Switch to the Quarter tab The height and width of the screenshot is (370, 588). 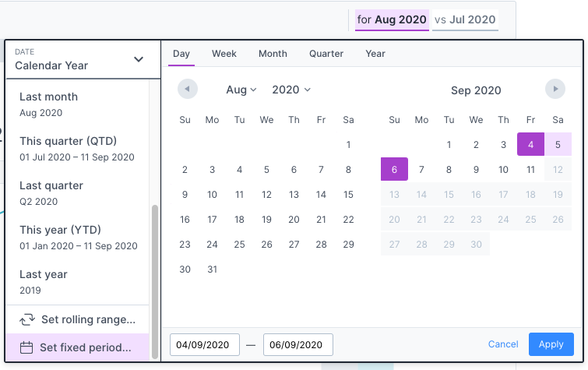tap(326, 54)
